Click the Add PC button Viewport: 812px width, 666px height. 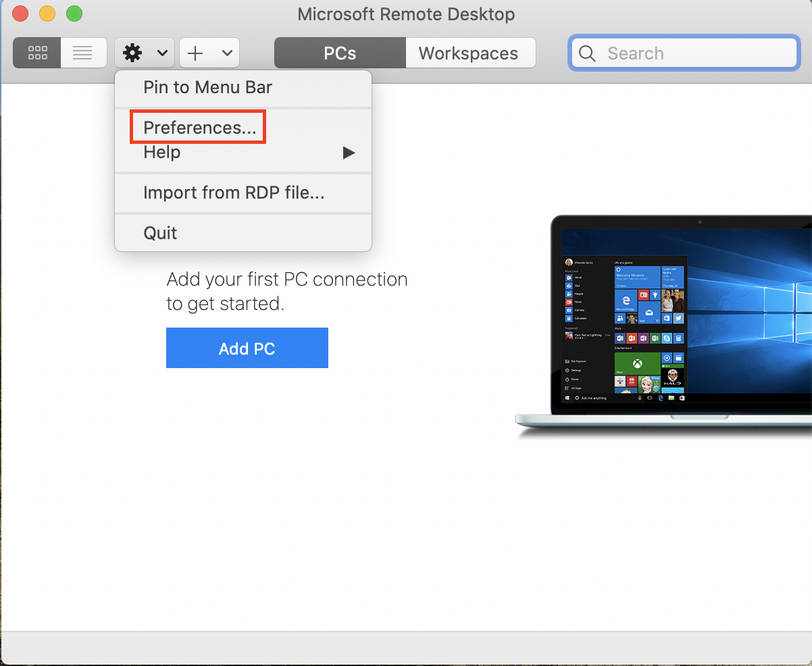point(247,347)
